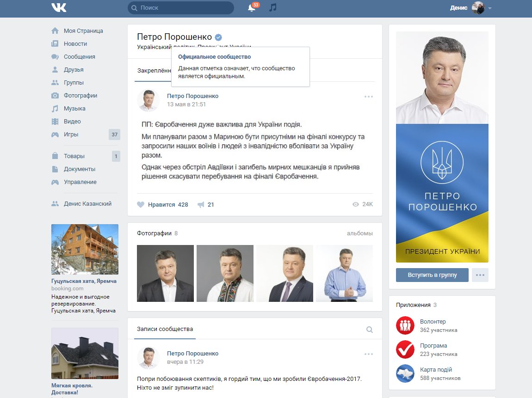Open Петро Порошенко author link on pinned post
The height and width of the screenshot is (398, 532).
click(192, 96)
